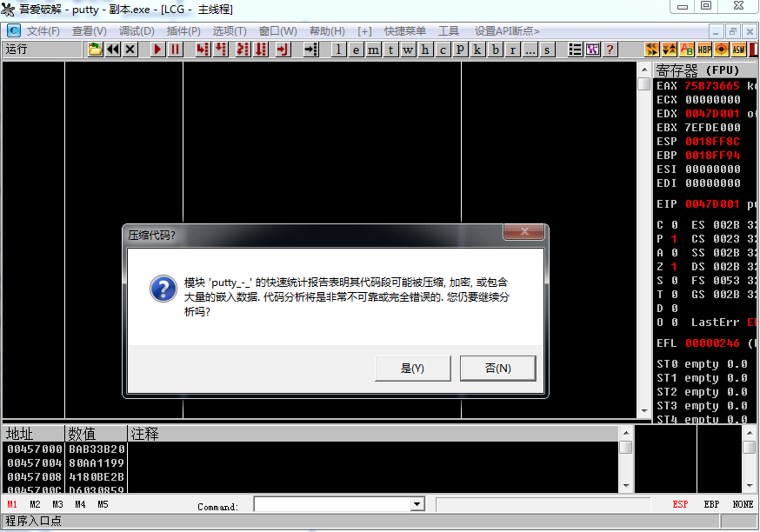The width and height of the screenshot is (760, 532).
Task: Click the HBP hardware breakpoint plugin icon
Action: (x=703, y=50)
